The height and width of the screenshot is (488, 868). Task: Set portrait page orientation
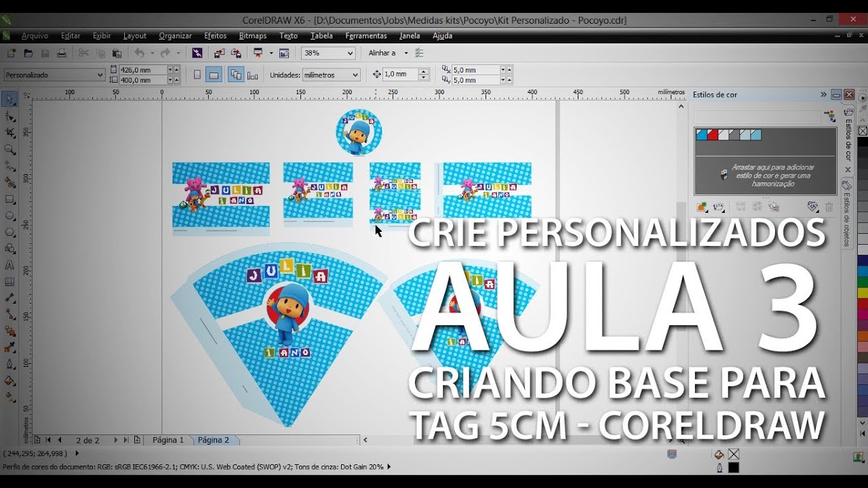[x=197, y=75]
